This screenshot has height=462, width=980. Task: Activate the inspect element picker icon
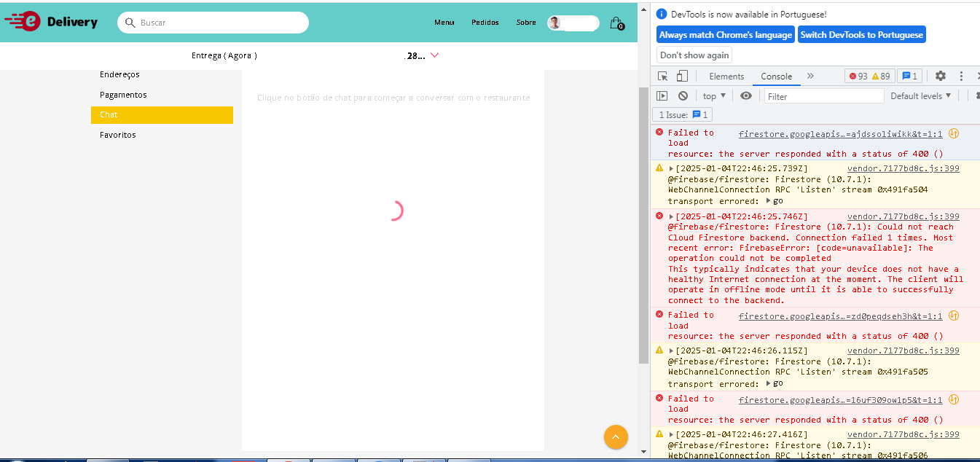(662, 76)
